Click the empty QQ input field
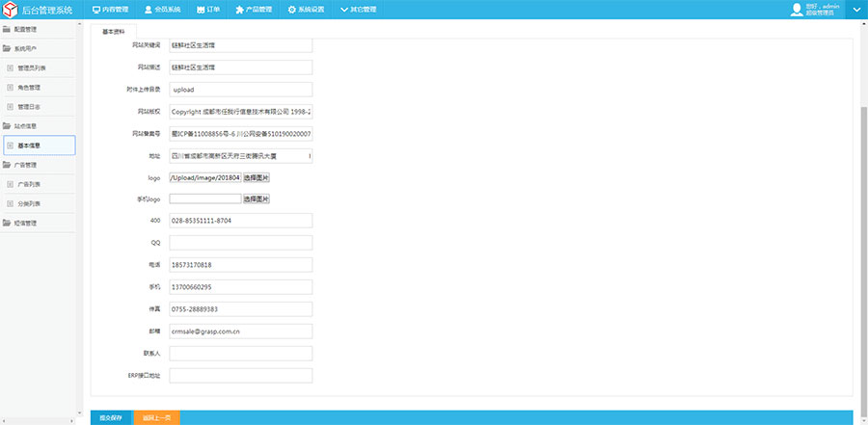 (241, 243)
